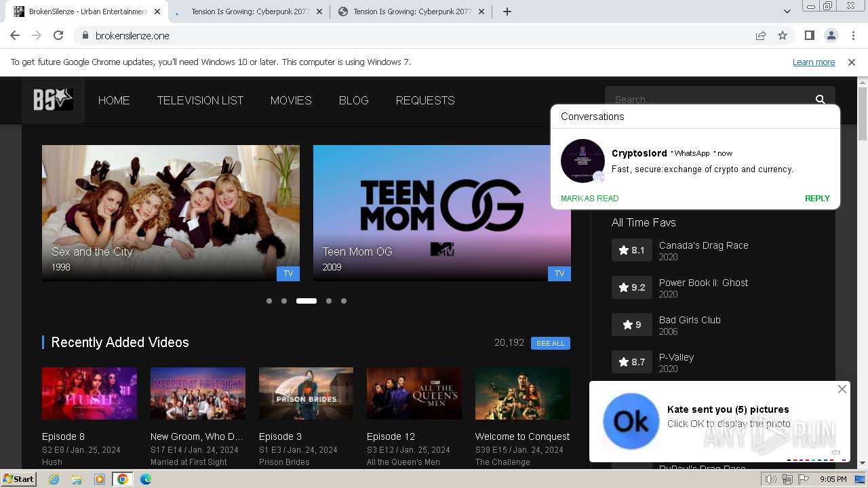This screenshot has width=868, height=488.
Task: Open TELEVISION LIST menu
Action: 200,100
